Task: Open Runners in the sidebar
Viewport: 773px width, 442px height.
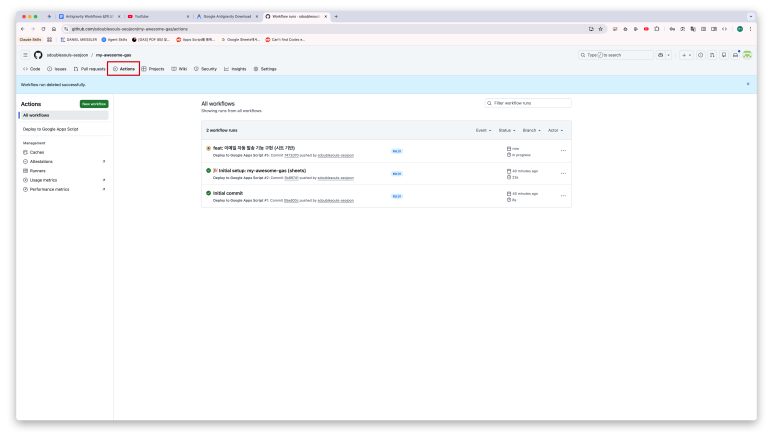Action: pyautogui.click(x=37, y=170)
